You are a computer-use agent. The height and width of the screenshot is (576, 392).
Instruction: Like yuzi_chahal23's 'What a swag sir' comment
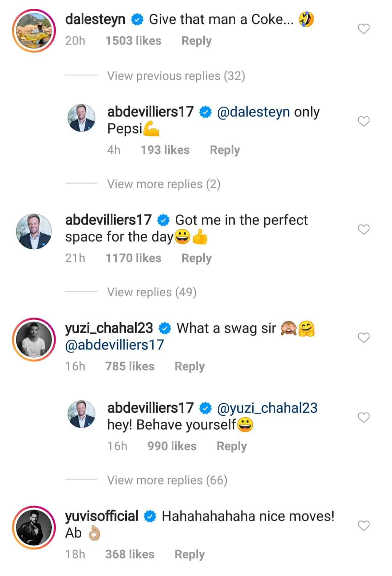(x=363, y=338)
